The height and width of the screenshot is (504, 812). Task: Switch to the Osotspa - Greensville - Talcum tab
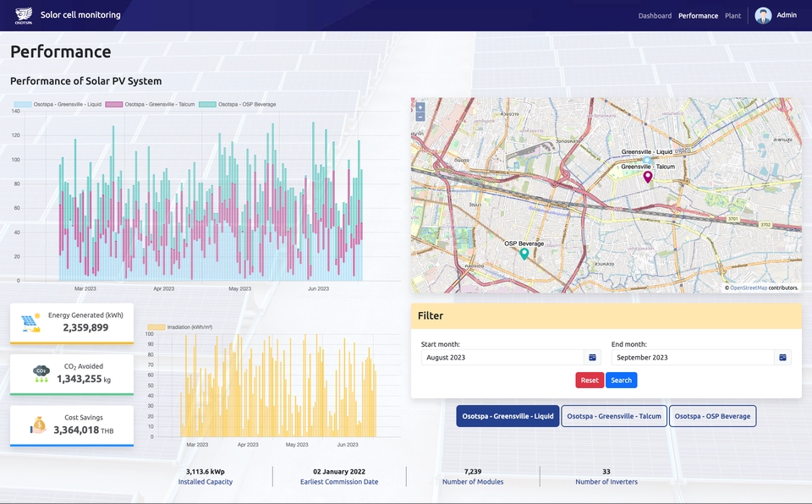point(614,416)
